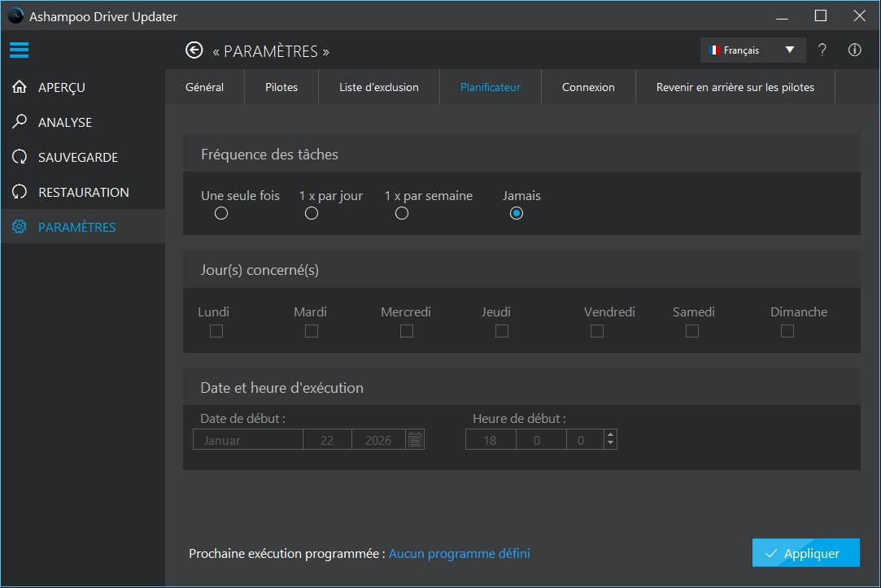The width and height of the screenshot is (881, 588).
Task: Open the calendar icon in Date de début
Action: (414, 439)
